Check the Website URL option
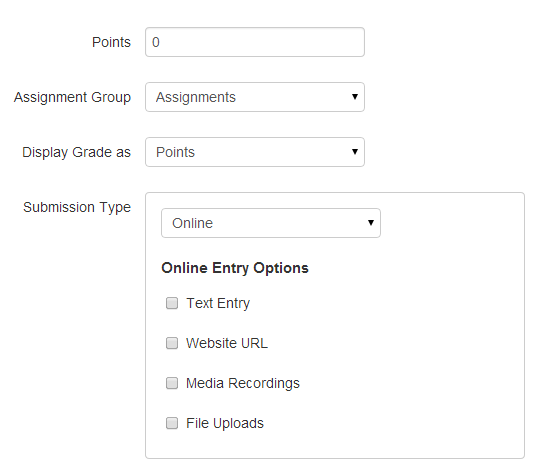Image resolution: width=536 pixels, height=466 pixels. (x=172, y=343)
